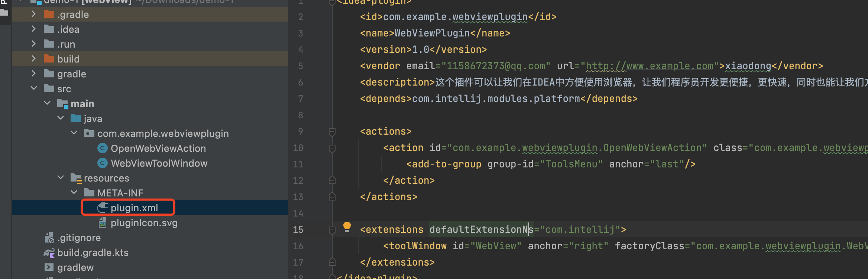Collapse the src folder

tap(34, 89)
